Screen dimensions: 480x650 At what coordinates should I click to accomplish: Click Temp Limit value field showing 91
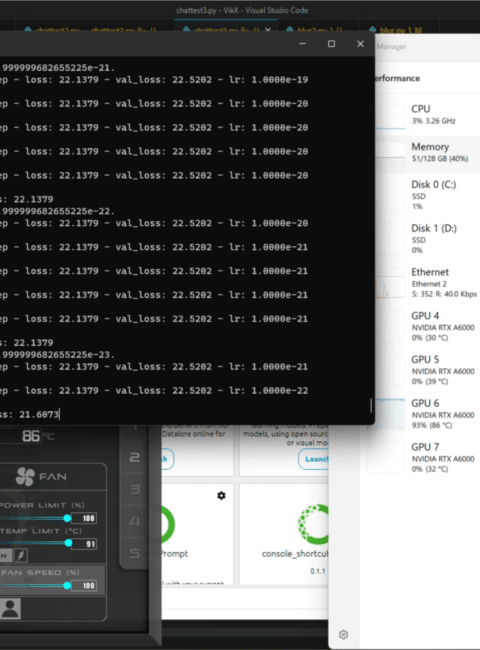[84, 543]
